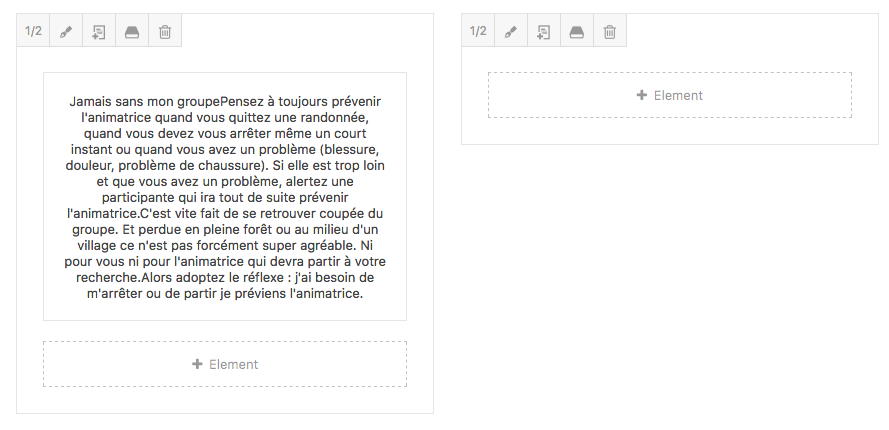
Task: Click the line "participante qui ira tout de suite prévenir"
Action: [225, 197]
